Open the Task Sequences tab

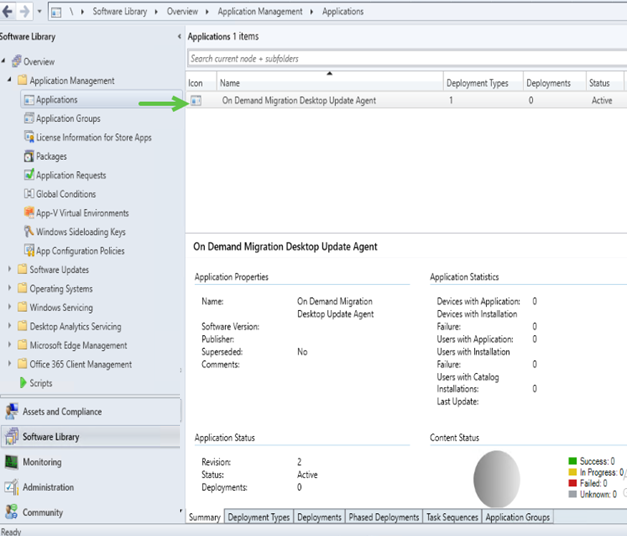point(453,517)
